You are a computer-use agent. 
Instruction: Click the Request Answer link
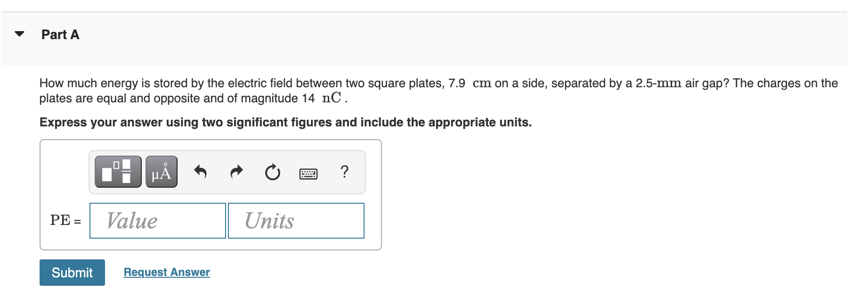167,272
